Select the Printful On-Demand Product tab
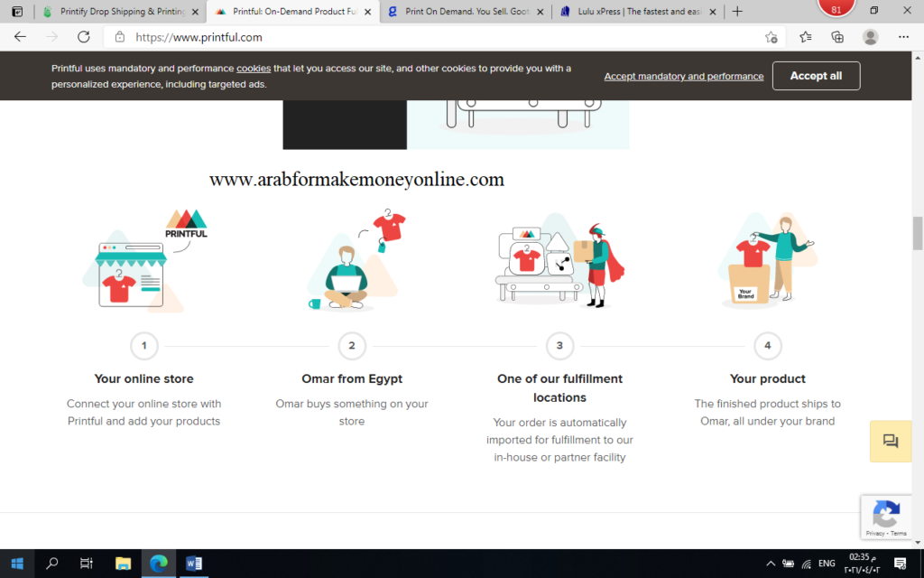 click(x=292, y=12)
